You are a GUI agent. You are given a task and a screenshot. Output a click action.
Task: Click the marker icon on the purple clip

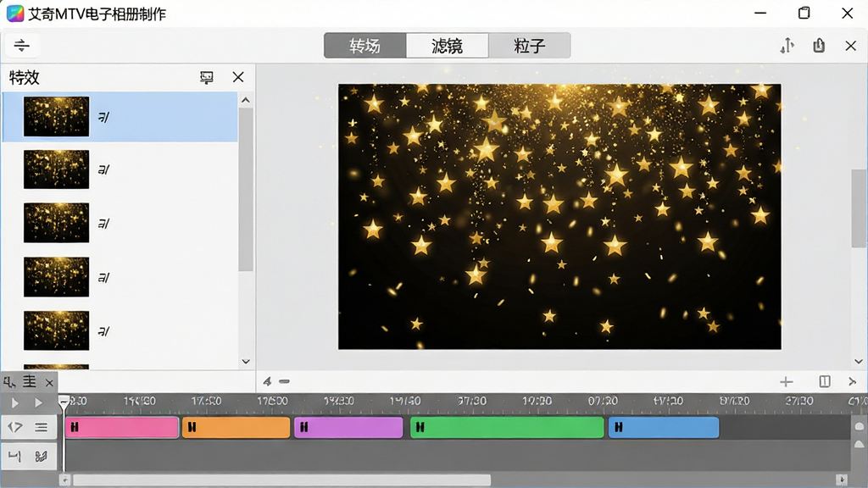[304, 427]
